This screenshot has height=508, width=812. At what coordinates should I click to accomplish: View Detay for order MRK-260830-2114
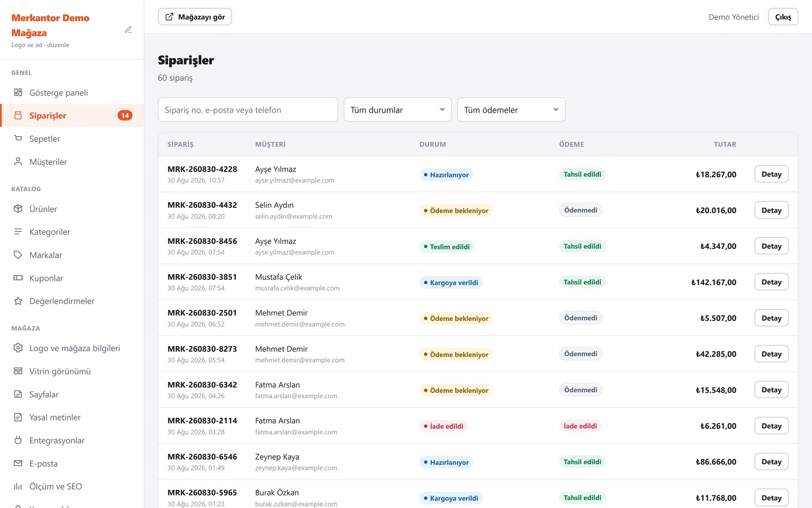click(771, 426)
